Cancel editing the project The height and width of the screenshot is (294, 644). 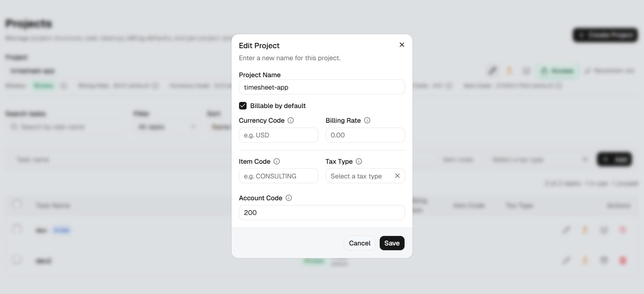360,243
